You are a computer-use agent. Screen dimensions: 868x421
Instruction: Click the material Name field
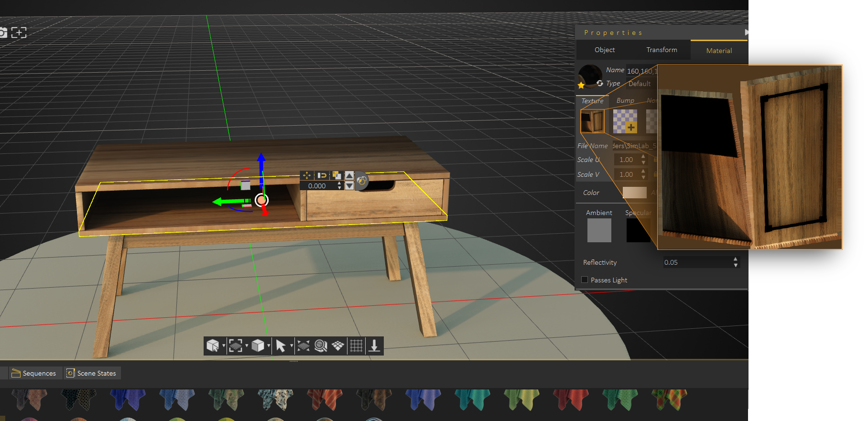click(642, 71)
